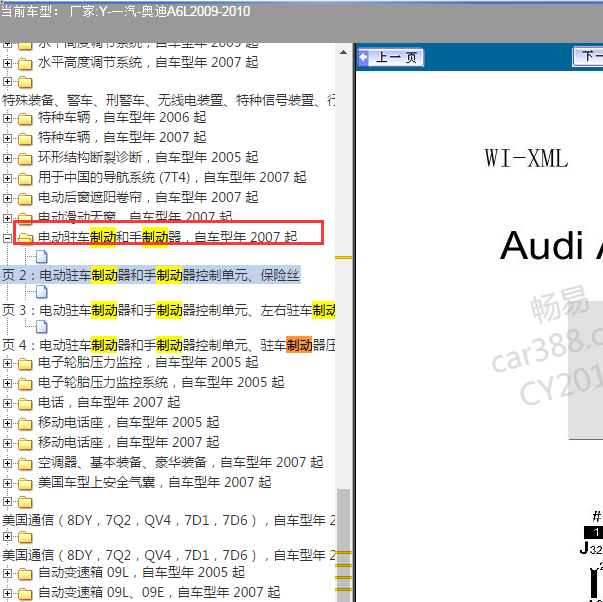Screen dimensions: 603x602
Task: Click document icon above 页 4 entry
Action: 42,327
